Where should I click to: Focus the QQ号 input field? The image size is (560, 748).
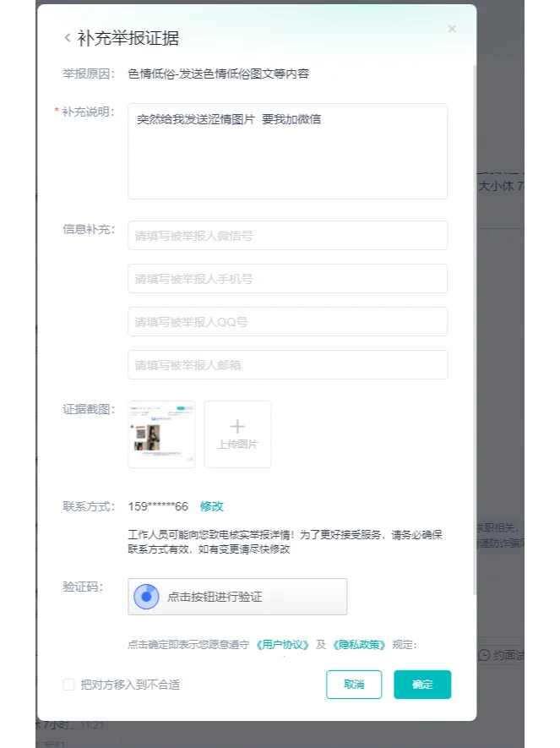point(287,321)
